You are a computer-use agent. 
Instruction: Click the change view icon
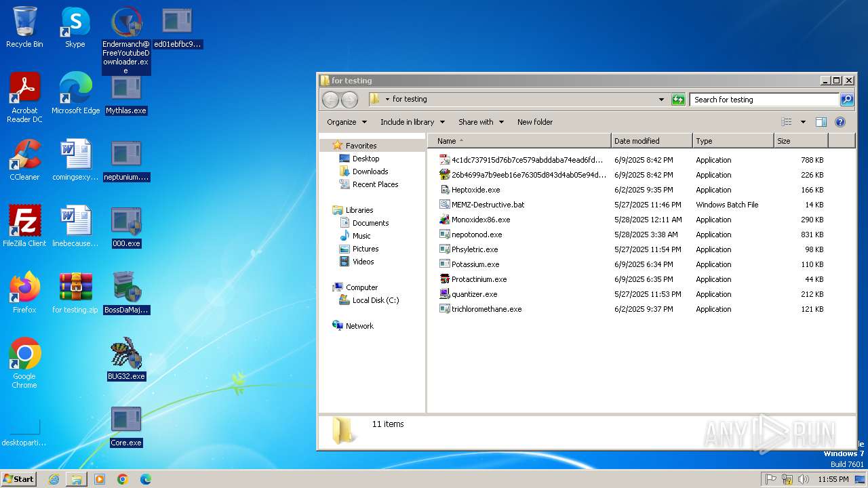(787, 122)
